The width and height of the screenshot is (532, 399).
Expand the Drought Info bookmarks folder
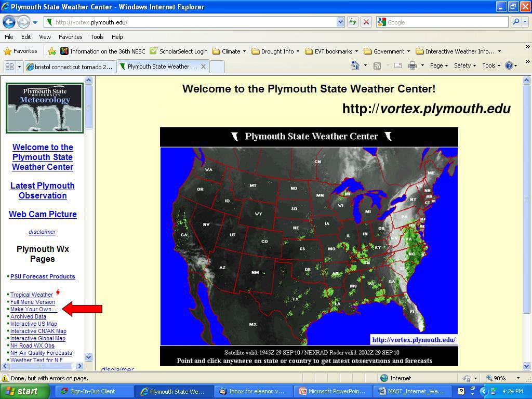tap(275, 51)
